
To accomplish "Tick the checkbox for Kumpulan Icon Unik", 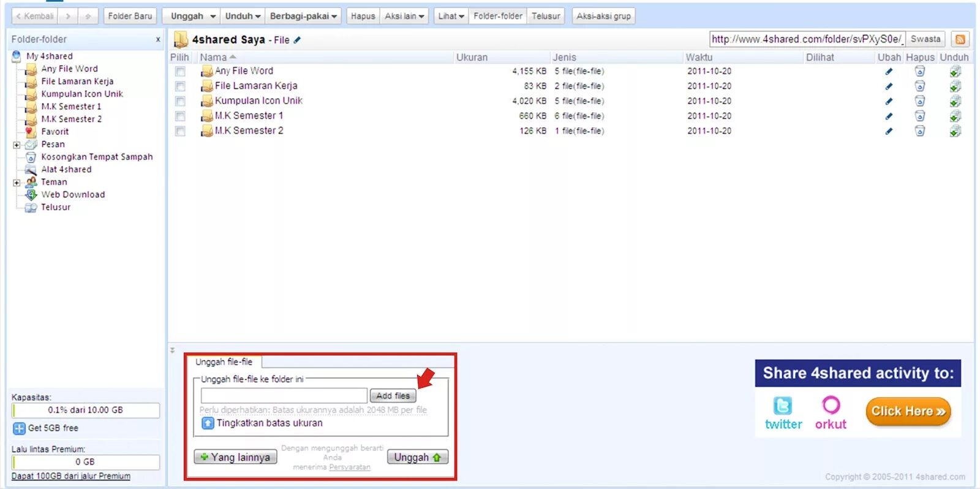I will [x=180, y=101].
